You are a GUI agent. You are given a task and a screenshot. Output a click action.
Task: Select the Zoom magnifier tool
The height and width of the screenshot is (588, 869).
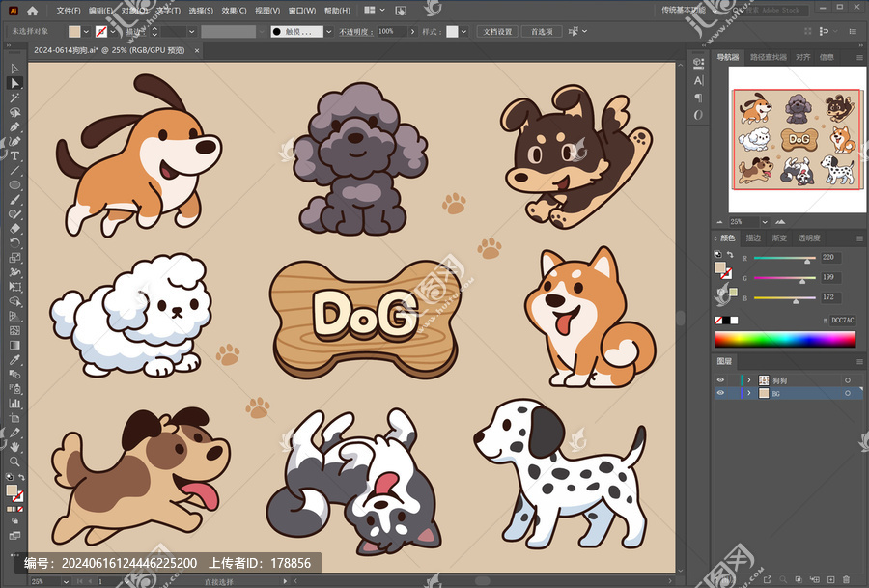(x=14, y=462)
